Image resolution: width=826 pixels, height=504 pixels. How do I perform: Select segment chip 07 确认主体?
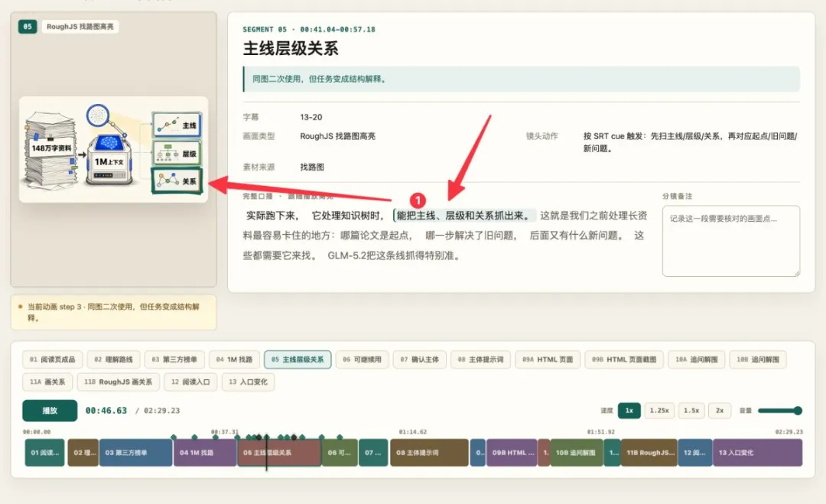click(x=419, y=359)
